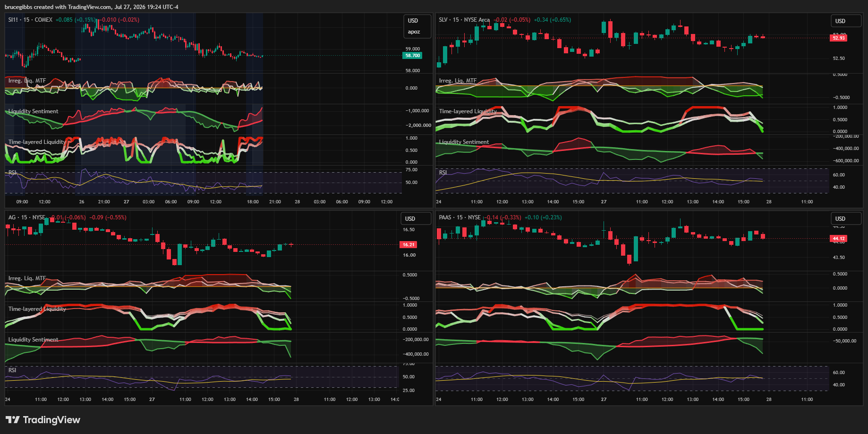Select Irreg. Liq. MTF indicator on AG chart
The height and width of the screenshot is (434, 868).
coord(27,278)
